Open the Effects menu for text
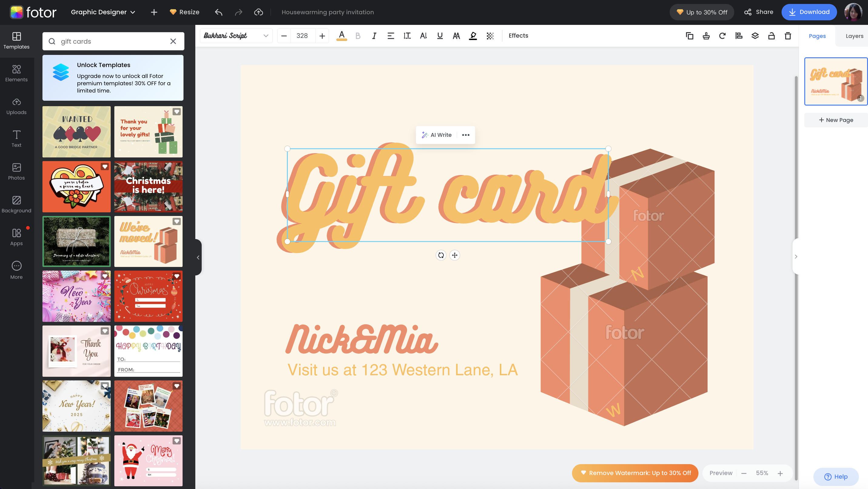 point(518,35)
